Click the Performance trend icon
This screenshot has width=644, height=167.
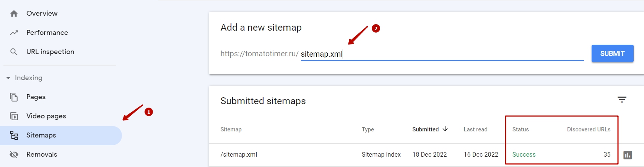pos(14,33)
